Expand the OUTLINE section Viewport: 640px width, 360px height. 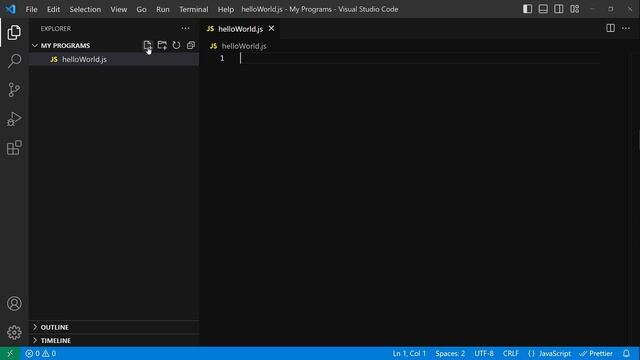tap(35, 327)
